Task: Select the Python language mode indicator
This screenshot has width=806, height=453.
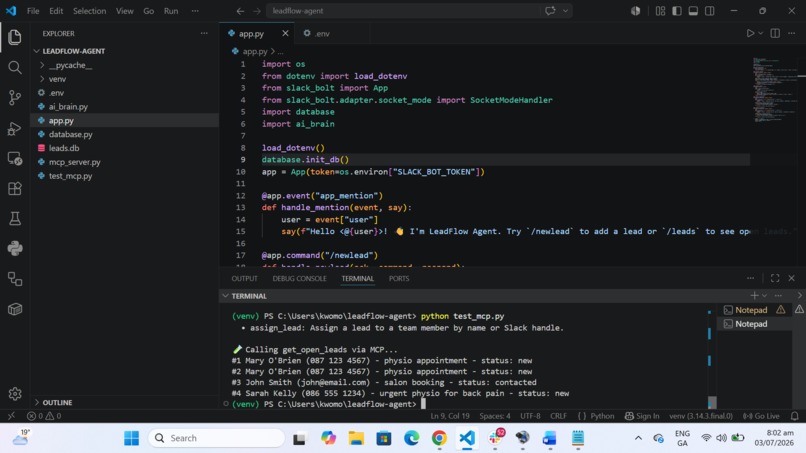Action: 602,416
